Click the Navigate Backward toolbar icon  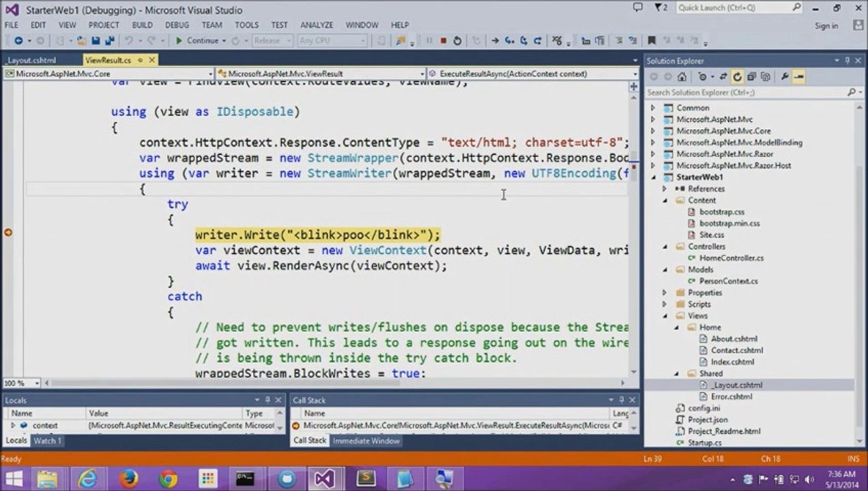click(18, 40)
